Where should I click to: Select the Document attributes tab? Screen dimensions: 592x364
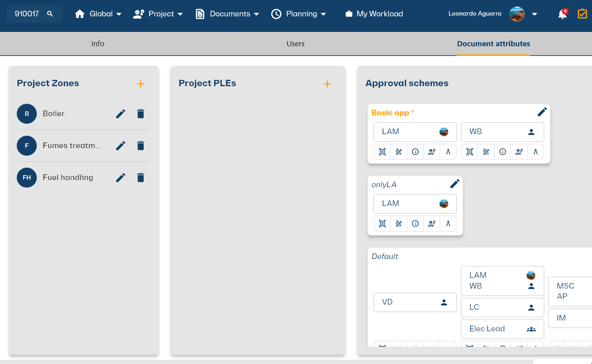click(x=493, y=44)
